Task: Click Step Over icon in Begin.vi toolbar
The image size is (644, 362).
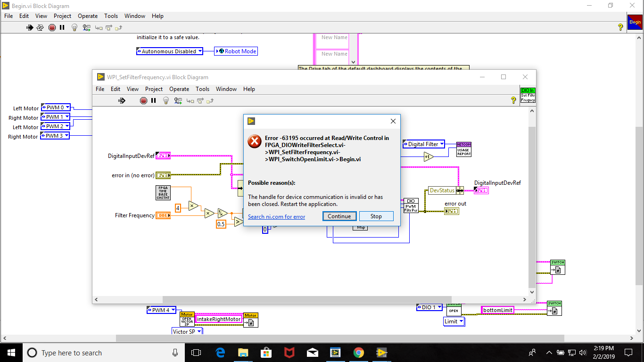Action: pyautogui.click(x=108, y=28)
